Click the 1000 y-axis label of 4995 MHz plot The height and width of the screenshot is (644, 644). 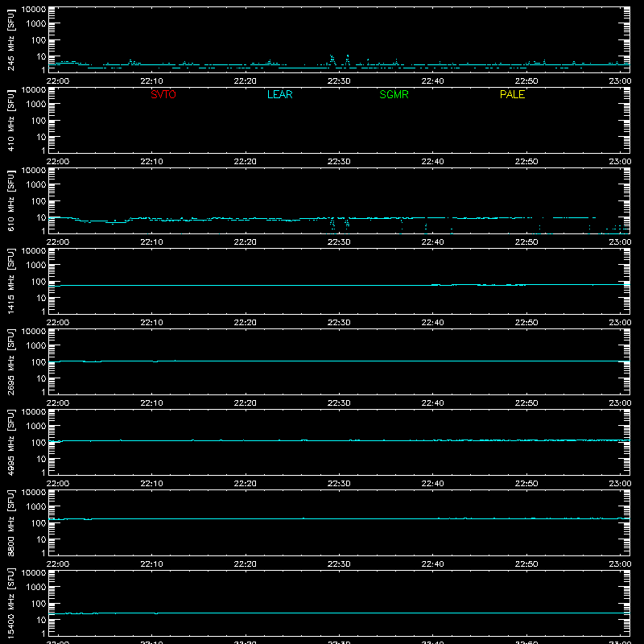(x=36, y=426)
